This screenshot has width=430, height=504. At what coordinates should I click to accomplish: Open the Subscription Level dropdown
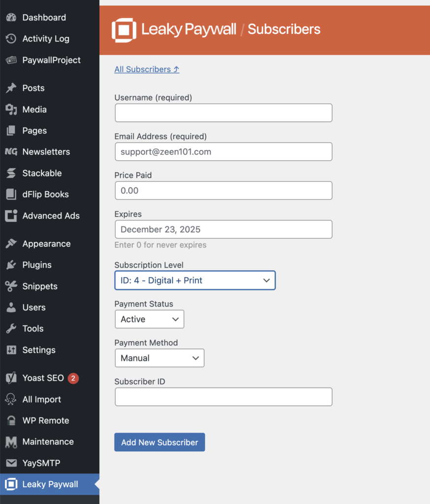pos(195,281)
